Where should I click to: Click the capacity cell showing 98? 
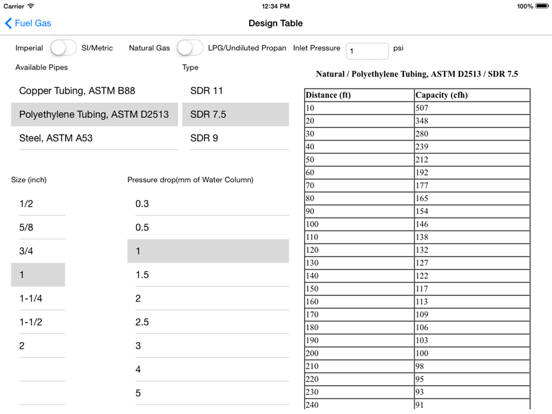472,366
